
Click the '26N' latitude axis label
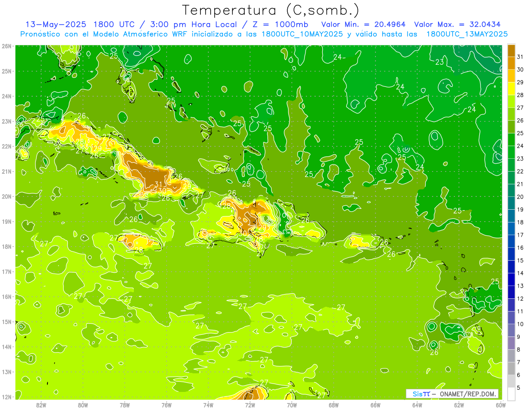[7, 46]
